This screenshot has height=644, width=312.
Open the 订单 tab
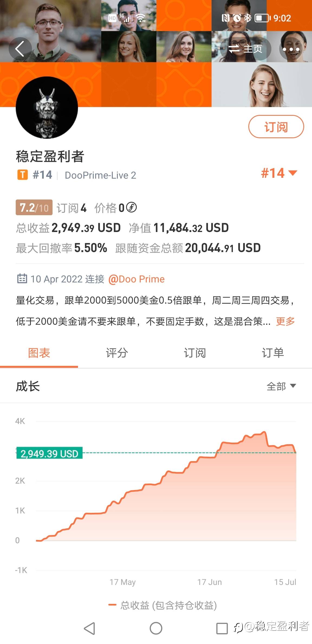[x=273, y=353]
